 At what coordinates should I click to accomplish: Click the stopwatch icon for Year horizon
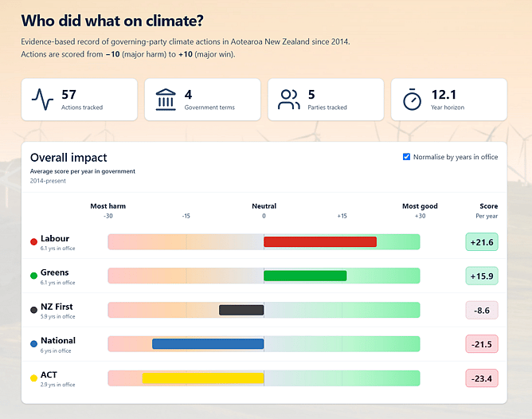tap(412, 100)
